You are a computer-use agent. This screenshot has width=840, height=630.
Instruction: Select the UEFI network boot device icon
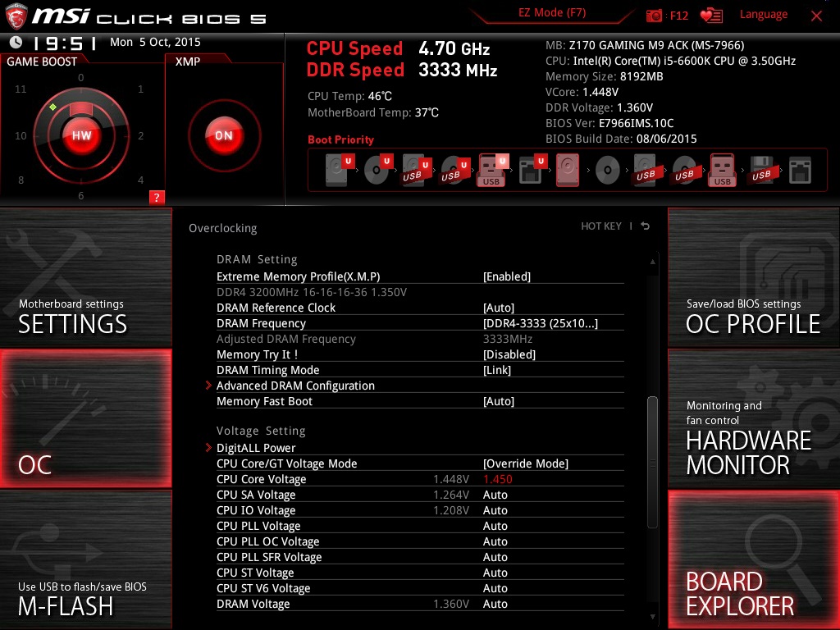pos(532,170)
